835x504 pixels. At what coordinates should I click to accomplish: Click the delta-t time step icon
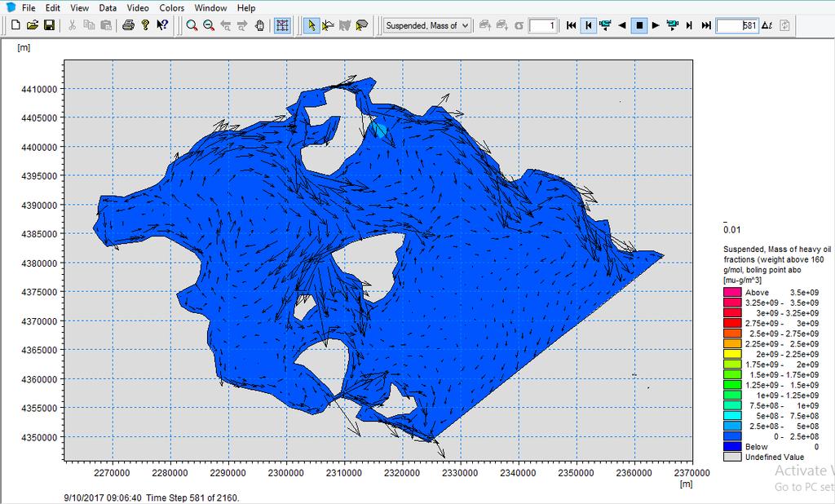(x=767, y=25)
